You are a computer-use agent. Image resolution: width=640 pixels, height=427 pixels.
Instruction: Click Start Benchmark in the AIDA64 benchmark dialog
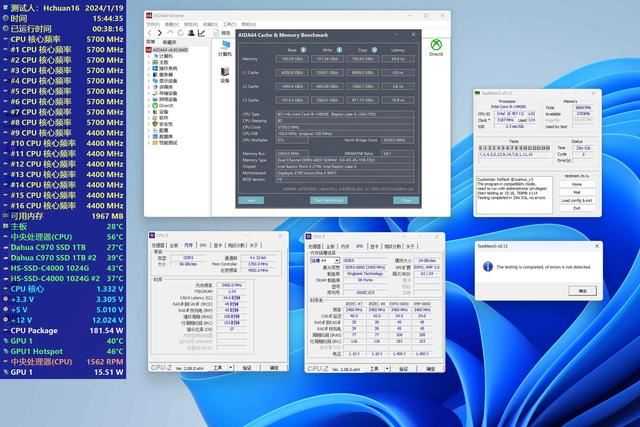[329, 200]
